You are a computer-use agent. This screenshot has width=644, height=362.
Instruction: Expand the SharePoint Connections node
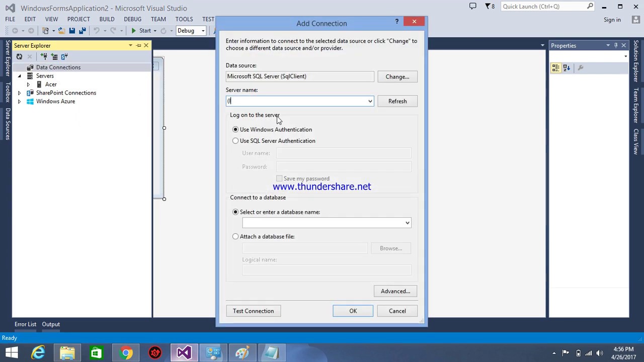click(x=19, y=93)
